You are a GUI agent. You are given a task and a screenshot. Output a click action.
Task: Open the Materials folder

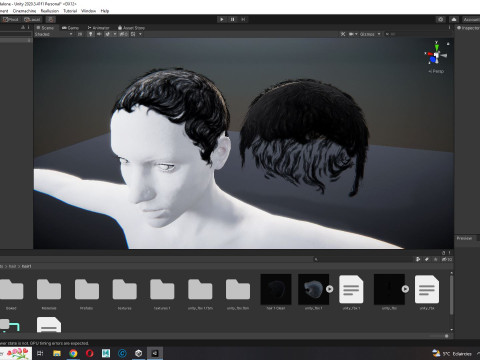[49, 290]
